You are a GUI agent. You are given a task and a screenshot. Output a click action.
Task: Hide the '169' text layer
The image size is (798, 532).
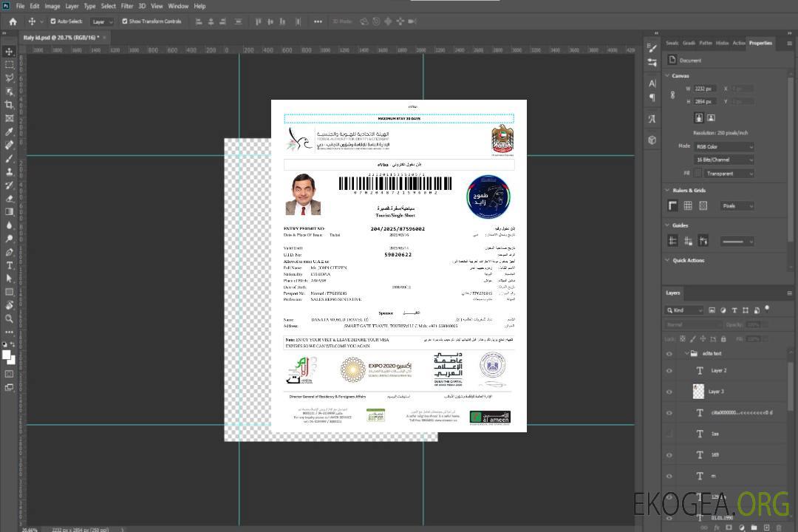pos(669,455)
